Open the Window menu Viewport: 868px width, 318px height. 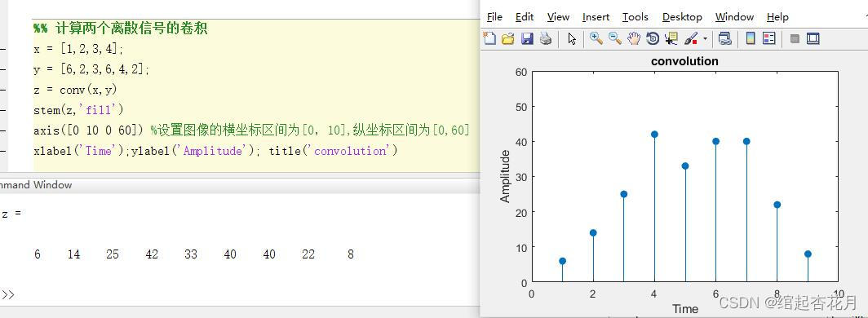[734, 17]
